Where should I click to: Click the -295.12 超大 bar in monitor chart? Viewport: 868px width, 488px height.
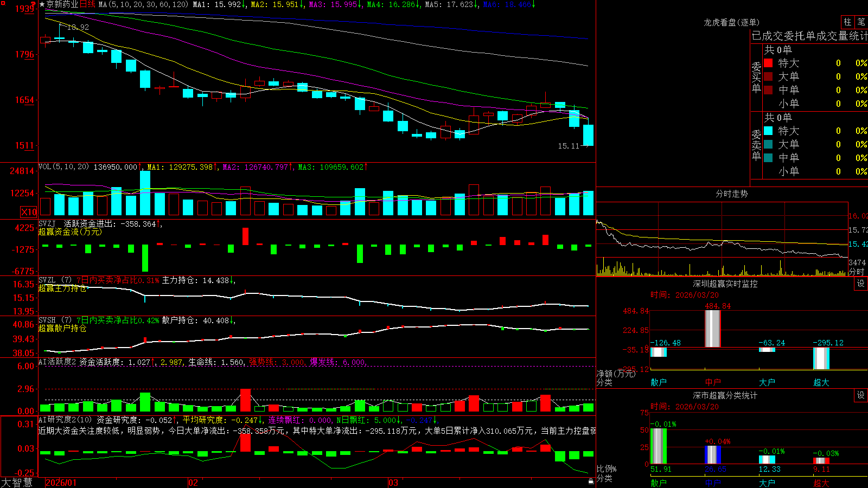pyautogui.click(x=821, y=358)
